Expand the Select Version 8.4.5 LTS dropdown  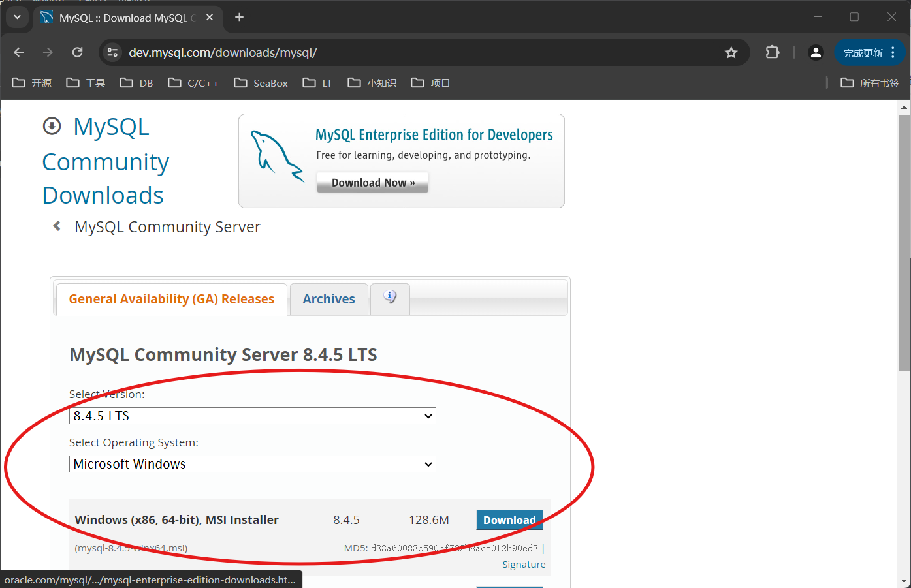click(253, 416)
